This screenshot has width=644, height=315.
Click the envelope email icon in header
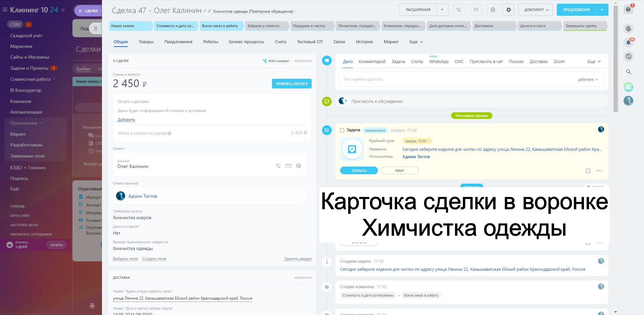click(476, 10)
